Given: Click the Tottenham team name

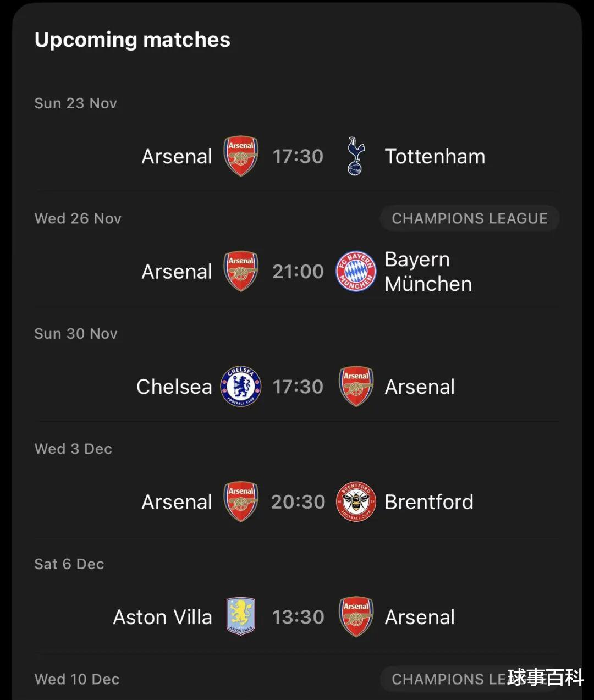Looking at the screenshot, I should pos(435,157).
